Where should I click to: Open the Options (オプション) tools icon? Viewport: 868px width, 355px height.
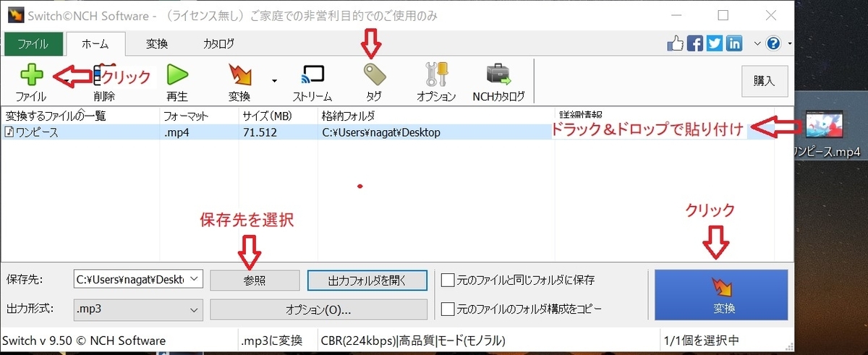tap(436, 74)
